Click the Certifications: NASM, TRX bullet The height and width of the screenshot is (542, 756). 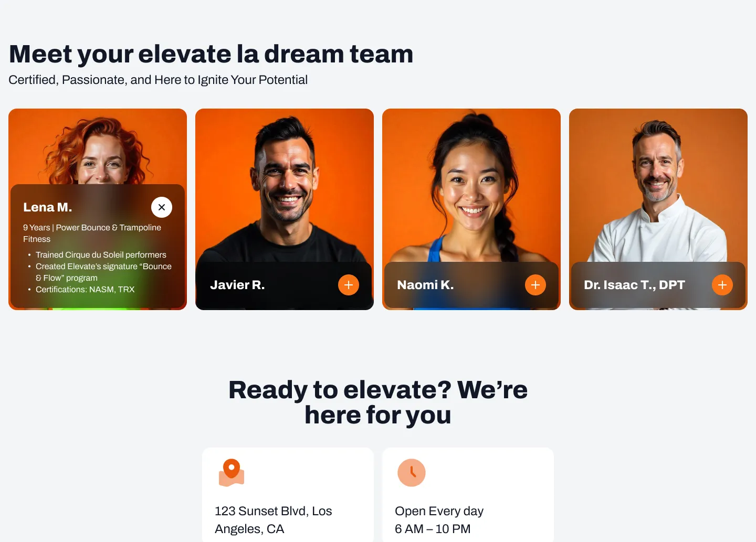[x=85, y=289]
